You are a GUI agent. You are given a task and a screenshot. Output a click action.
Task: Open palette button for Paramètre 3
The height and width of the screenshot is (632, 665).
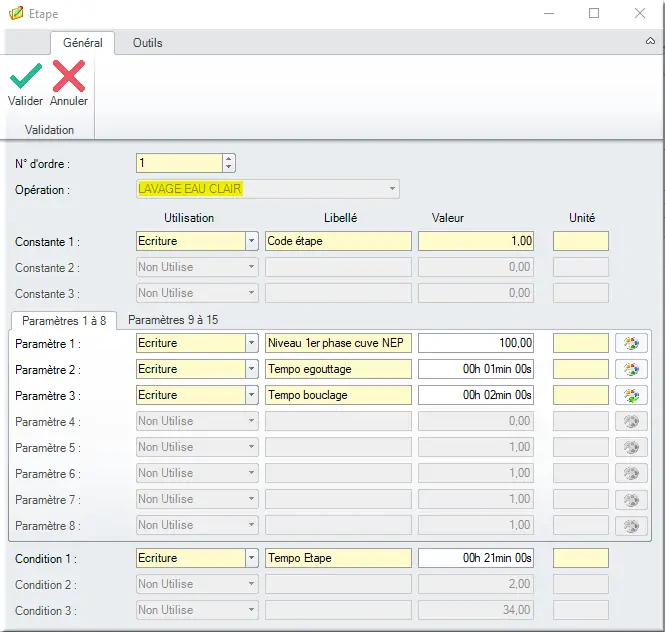pyautogui.click(x=631, y=395)
